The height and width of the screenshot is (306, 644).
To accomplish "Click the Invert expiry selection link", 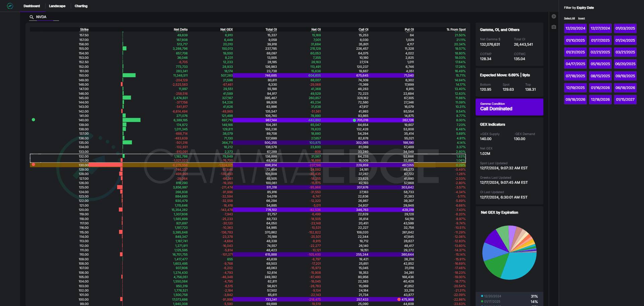I will click(581, 18).
